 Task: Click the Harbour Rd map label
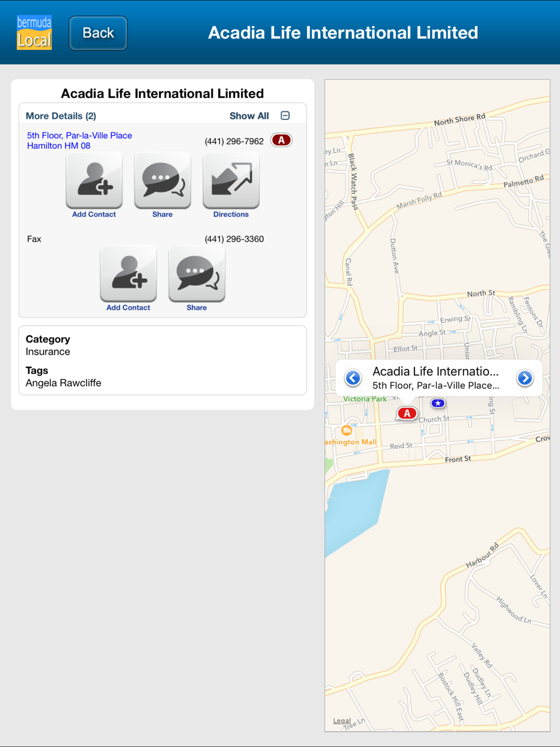point(482,556)
